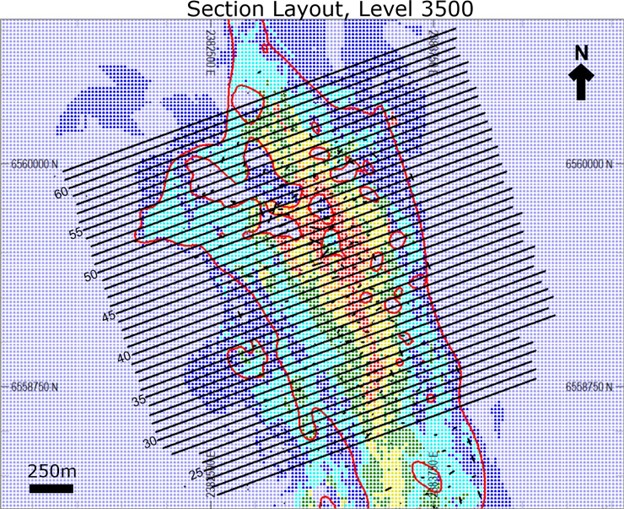
Task: Click the bottom-left rotated easting label
Action: click(211, 474)
